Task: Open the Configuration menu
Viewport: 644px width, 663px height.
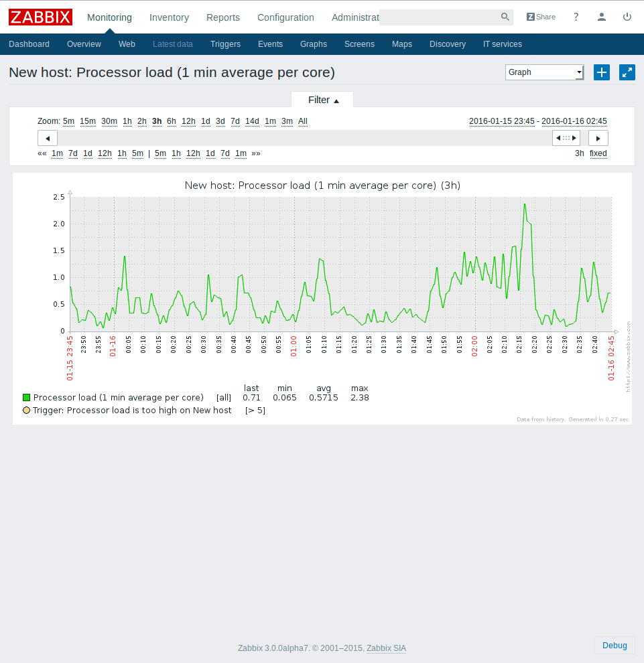Action: [x=285, y=17]
